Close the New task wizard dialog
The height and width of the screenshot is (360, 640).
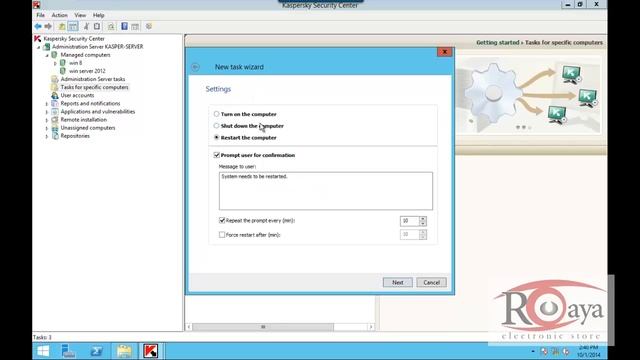[x=444, y=52]
